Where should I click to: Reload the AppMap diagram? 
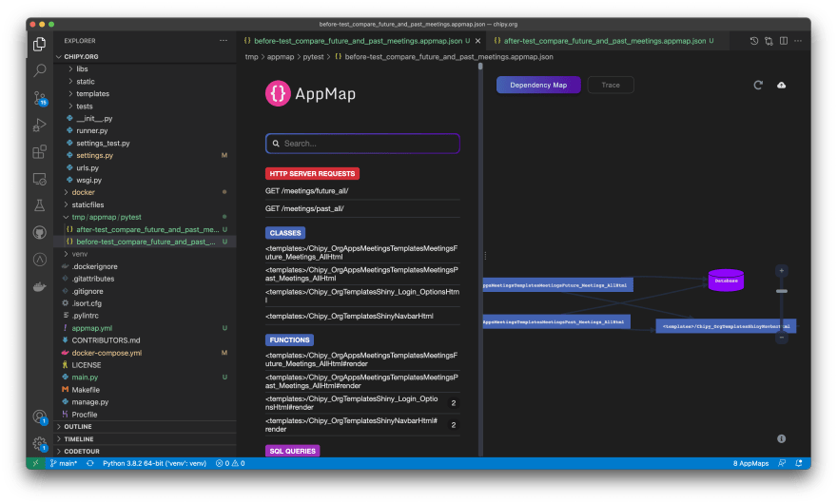click(758, 85)
